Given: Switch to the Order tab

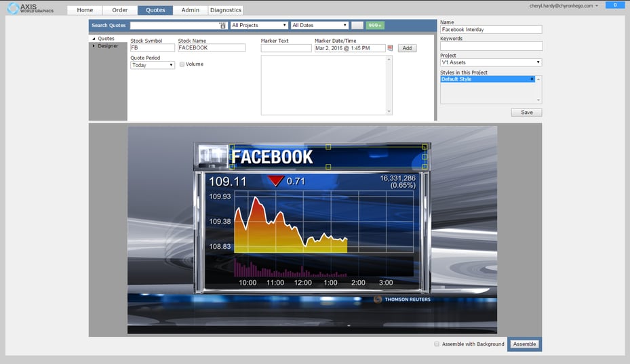Looking at the screenshot, I should [x=119, y=10].
